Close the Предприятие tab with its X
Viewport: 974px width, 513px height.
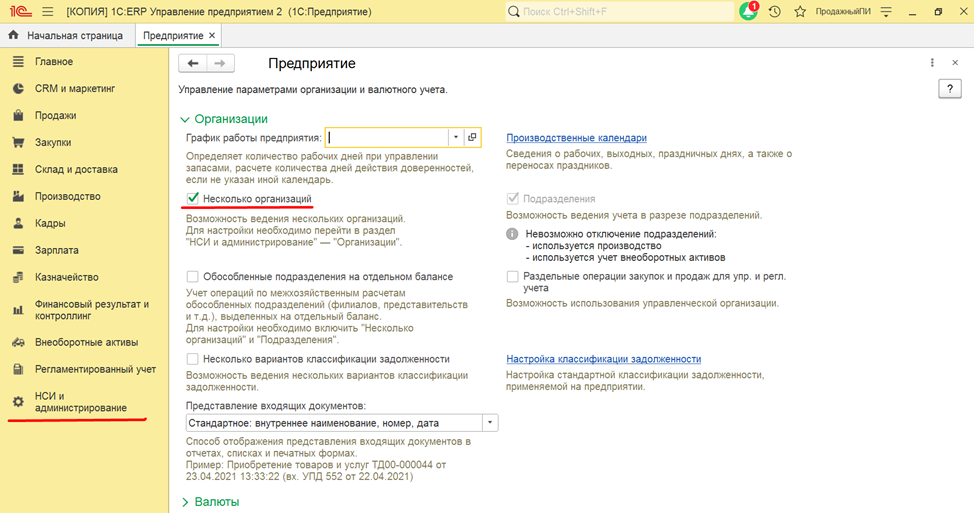[212, 35]
